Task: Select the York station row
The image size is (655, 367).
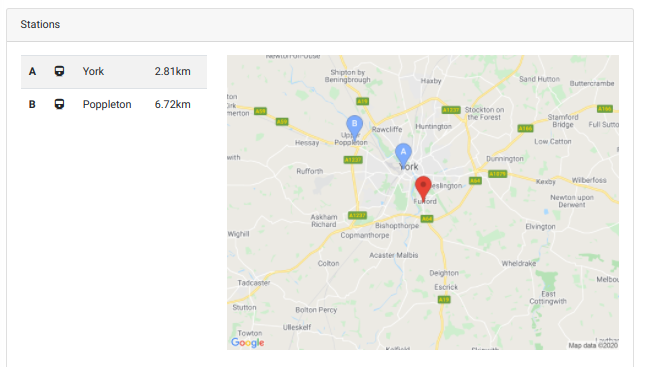Action: click(114, 72)
